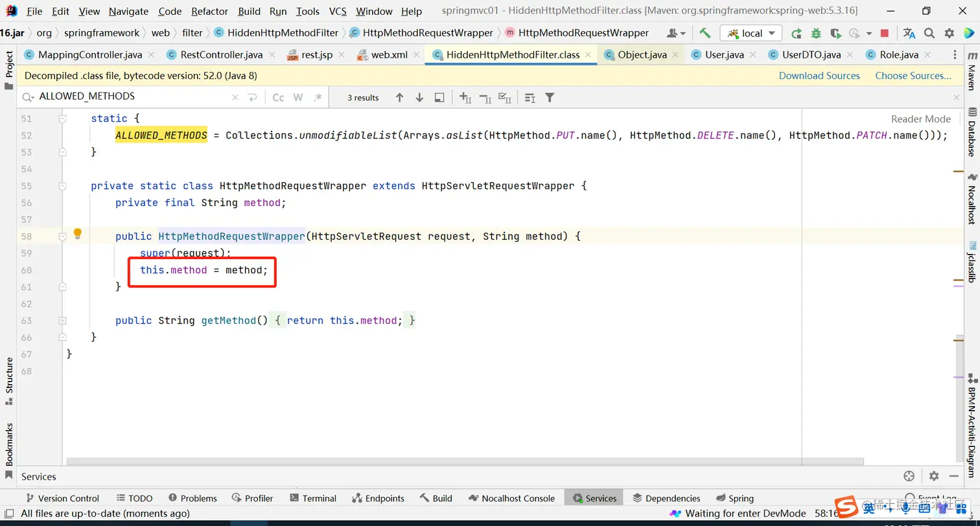Image resolution: width=980 pixels, height=526 pixels.
Task: Close the Role.java tab
Action: coord(927,55)
